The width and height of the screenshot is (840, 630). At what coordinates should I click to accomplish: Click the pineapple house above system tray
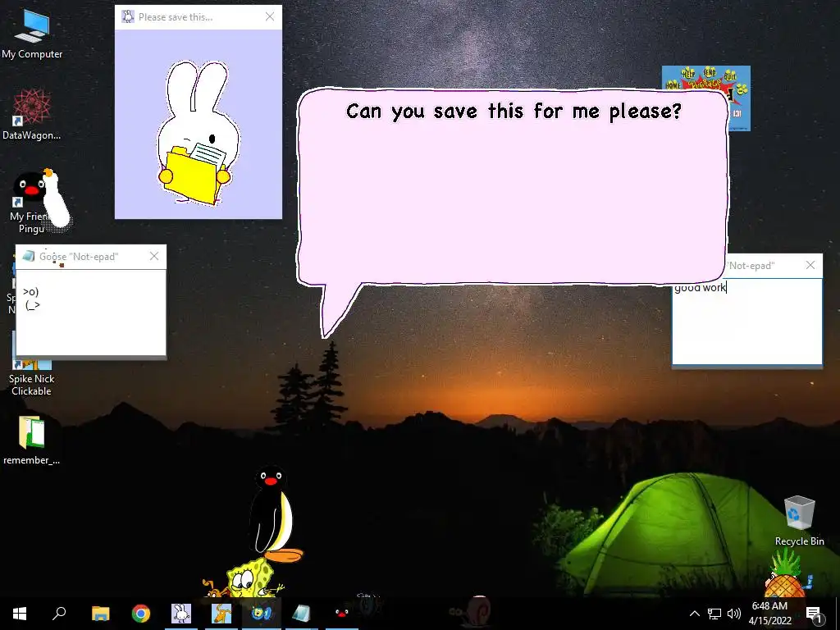(785, 574)
